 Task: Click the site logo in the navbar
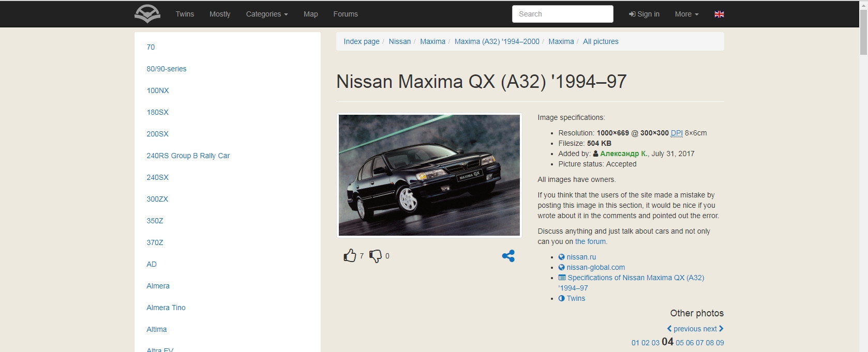[147, 14]
